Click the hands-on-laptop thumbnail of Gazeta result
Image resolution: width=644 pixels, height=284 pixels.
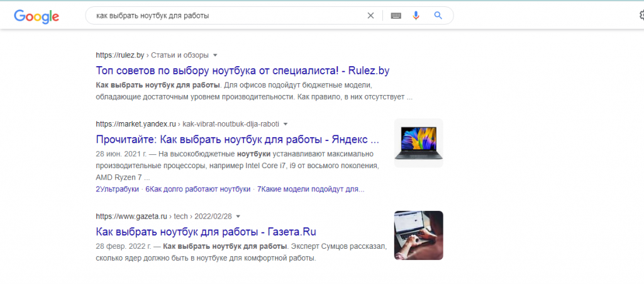pos(418,235)
